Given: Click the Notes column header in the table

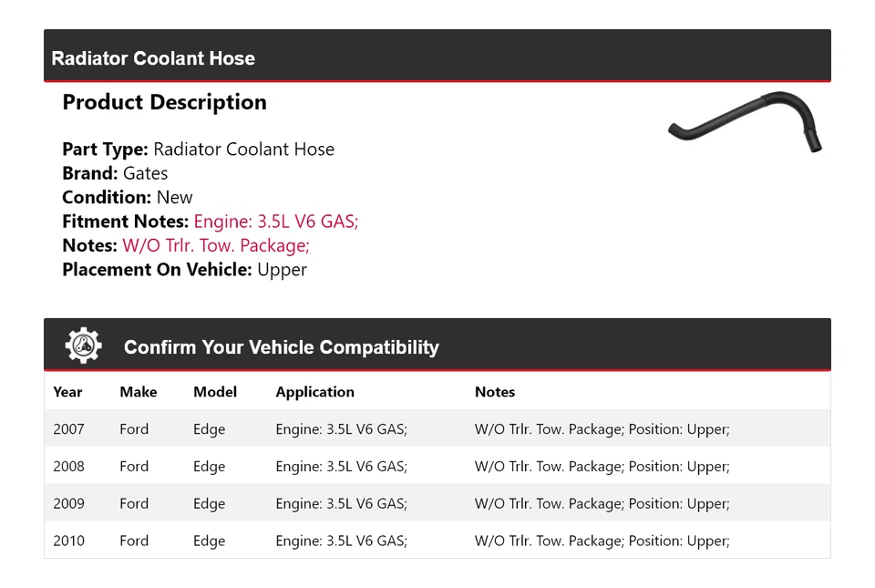Looking at the screenshot, I should coord(495,392).
